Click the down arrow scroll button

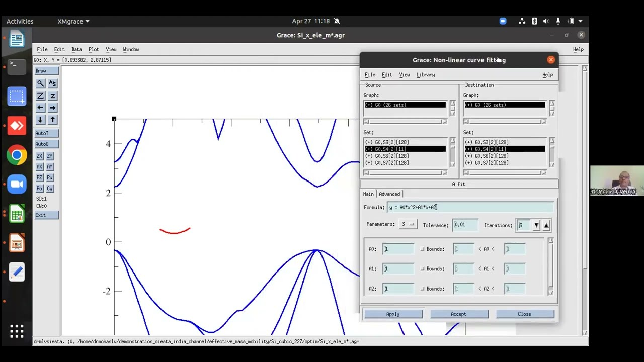click(x=41, y=120)
